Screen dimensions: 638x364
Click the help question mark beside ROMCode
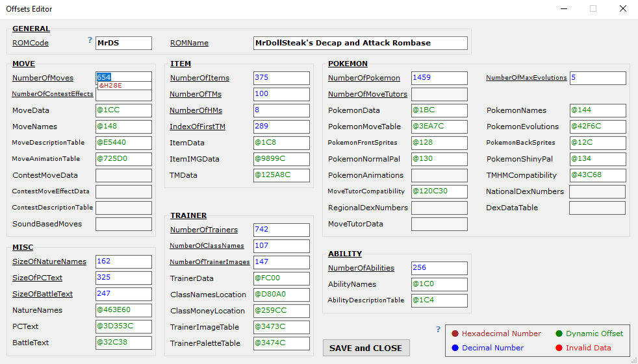click(x=90, y=40)
